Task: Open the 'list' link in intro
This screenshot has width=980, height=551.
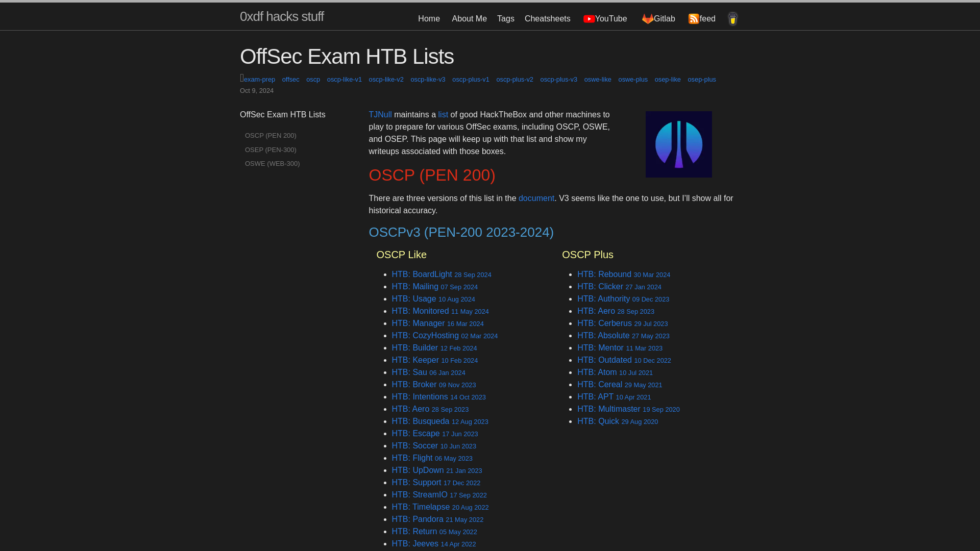Action: click(443, 115)
